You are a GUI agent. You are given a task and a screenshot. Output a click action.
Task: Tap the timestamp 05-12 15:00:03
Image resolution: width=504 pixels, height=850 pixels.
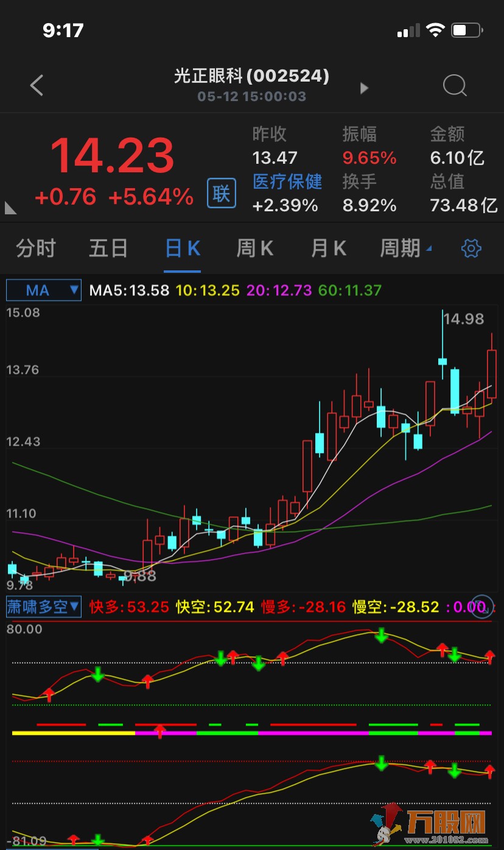pos(251,96)
